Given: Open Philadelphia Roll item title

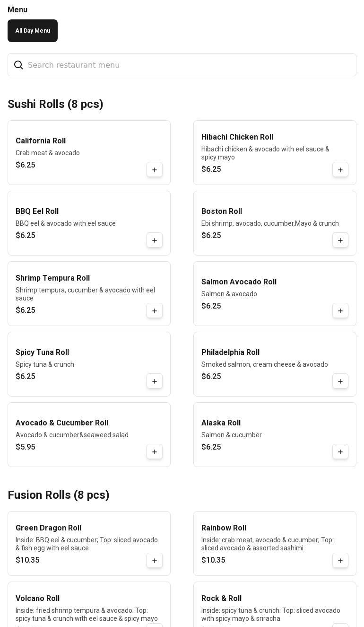Looking at the screenshot, I should (x=230, y=353).
